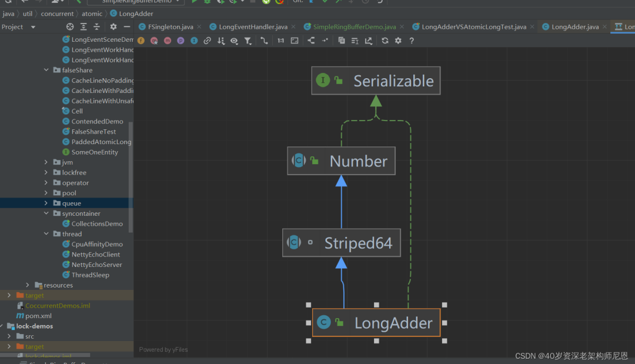635x364 pixels.
Task: Toggle Inner Classes display in diagram toolbar
Action: pos(194,41)
